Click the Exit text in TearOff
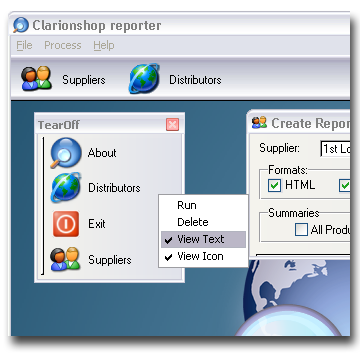This screenshot has width=360, height=360. point(97,224)
